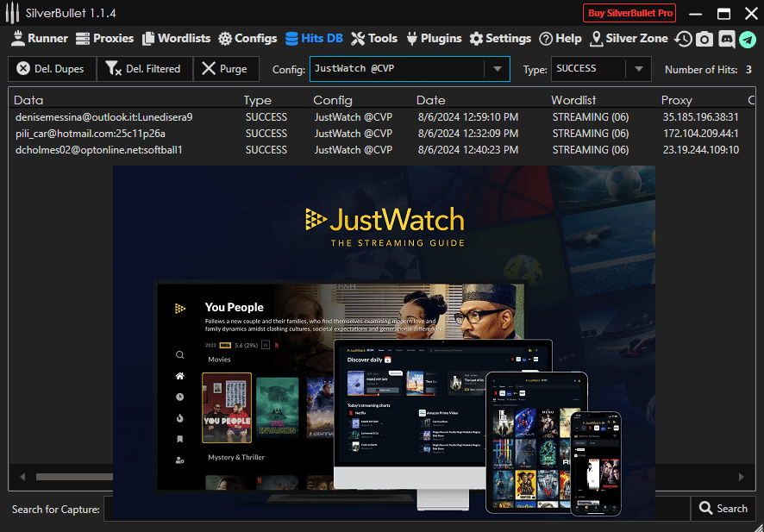
Task: Open the Tools tab
Action: pyautogui.click(x=374, y=39)
